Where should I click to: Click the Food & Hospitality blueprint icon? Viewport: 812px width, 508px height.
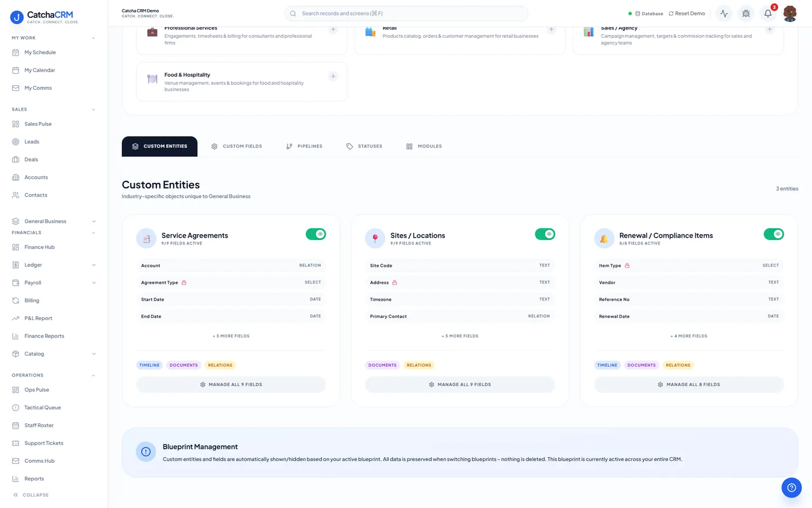152,79
